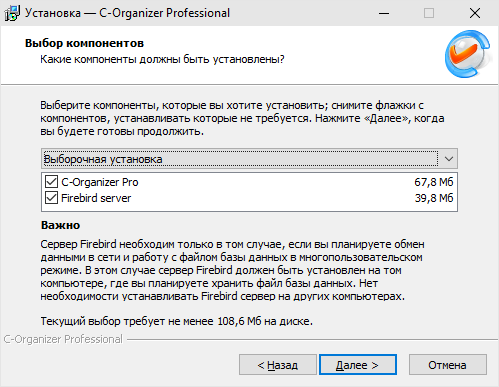Select the C-Organizer Pro label in the component list

[x=100, y=182]
